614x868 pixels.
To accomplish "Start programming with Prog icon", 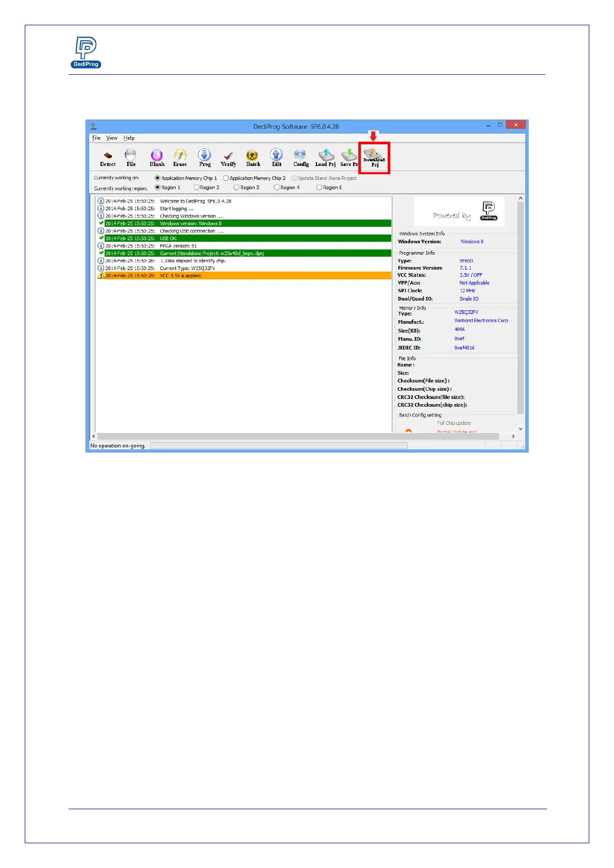I will point(205,158).
